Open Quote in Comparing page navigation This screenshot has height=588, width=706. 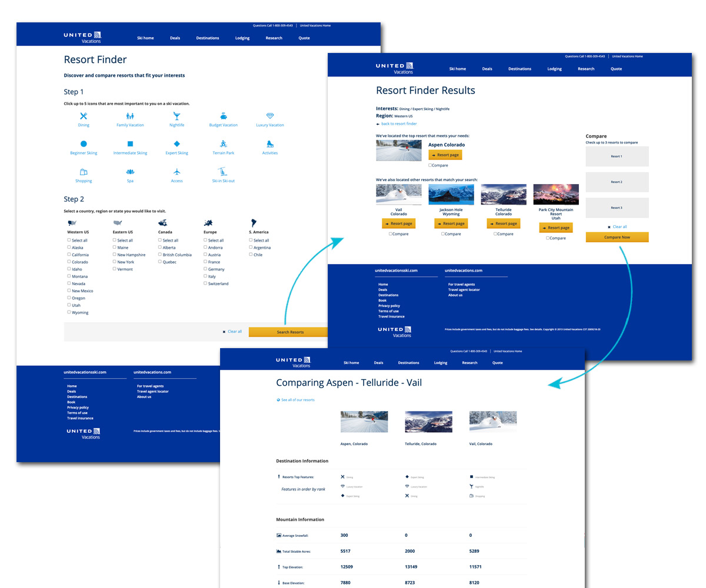pos(498,363)
